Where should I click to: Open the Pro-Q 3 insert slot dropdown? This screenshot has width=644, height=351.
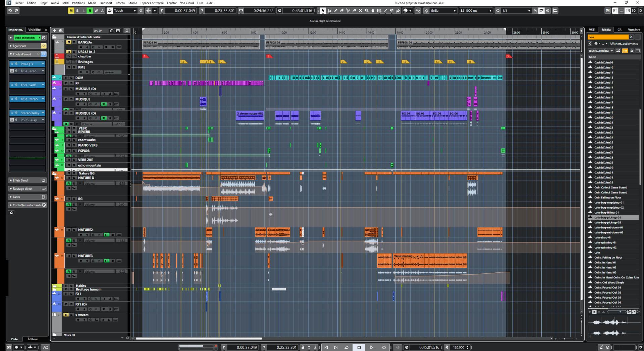43,64
